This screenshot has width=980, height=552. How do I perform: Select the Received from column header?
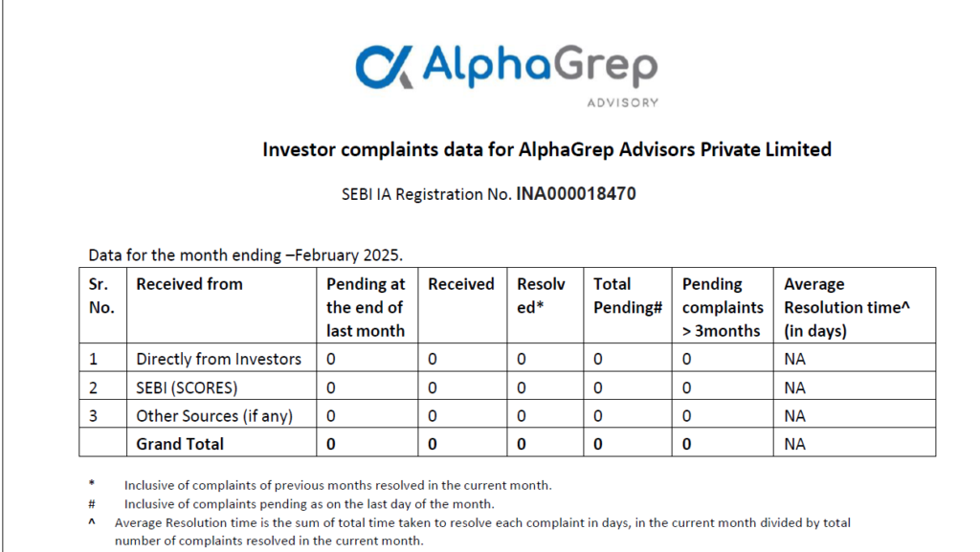tap(189, 284)
